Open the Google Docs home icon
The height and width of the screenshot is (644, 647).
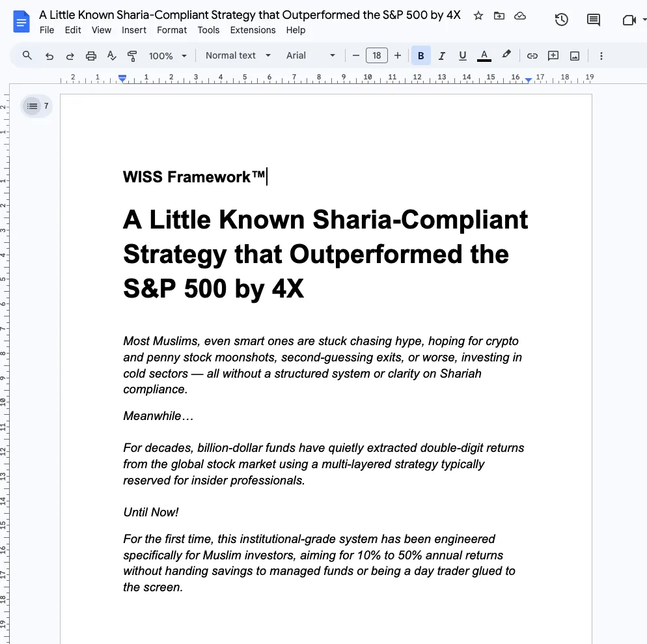click(x=21, y=22)
